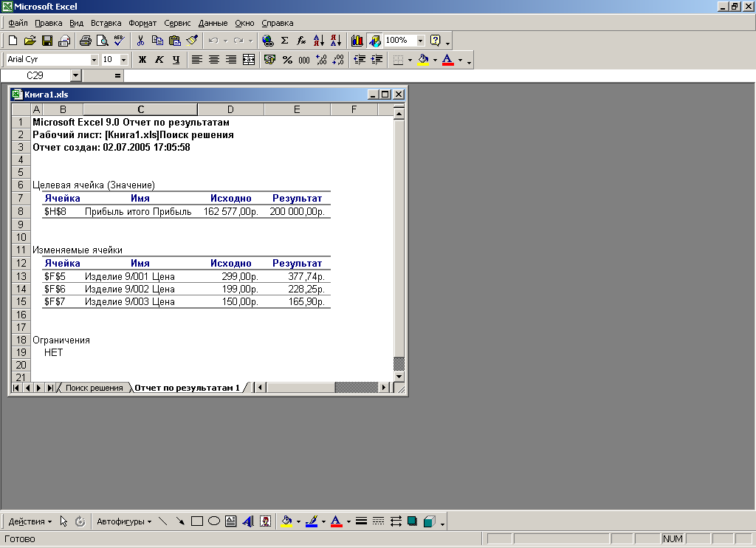Paste from clipboard icon
This screenshot has height=548, width=756.
click(x=174, y=41)
